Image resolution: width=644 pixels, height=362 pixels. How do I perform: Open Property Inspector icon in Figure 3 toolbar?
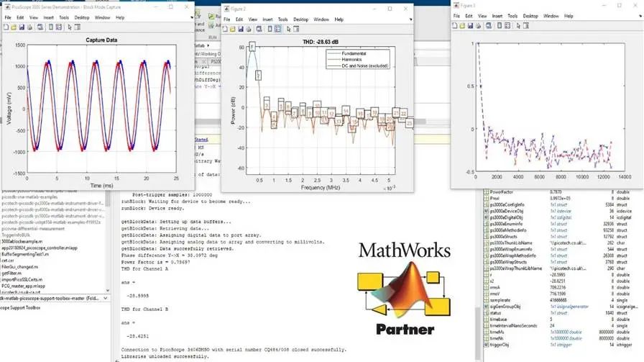tap(525, 25)
